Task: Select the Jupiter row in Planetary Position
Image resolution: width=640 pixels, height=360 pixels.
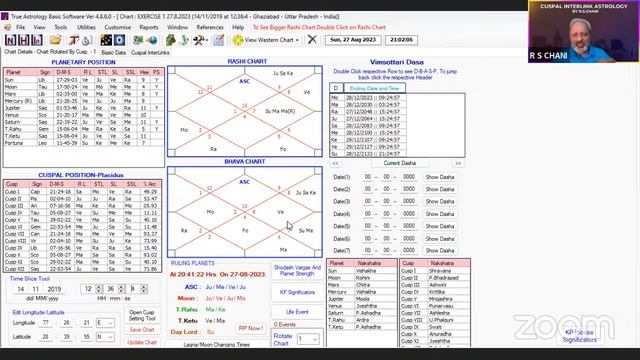Action: pos(83,108)
